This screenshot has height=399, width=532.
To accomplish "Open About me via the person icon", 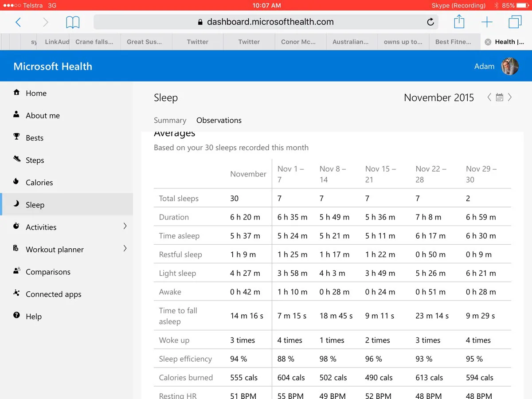I will (x=17, y=115).
